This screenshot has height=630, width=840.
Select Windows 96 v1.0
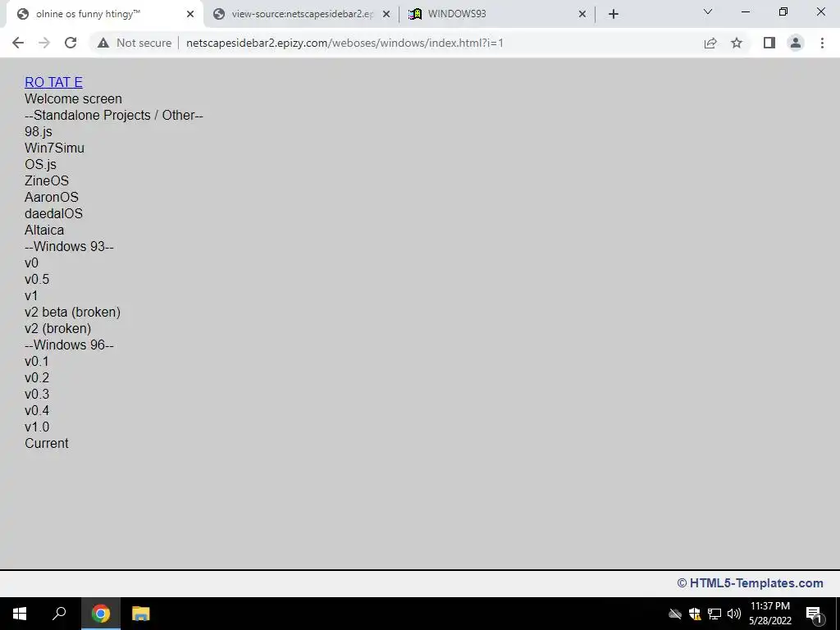tap(37, 427)
